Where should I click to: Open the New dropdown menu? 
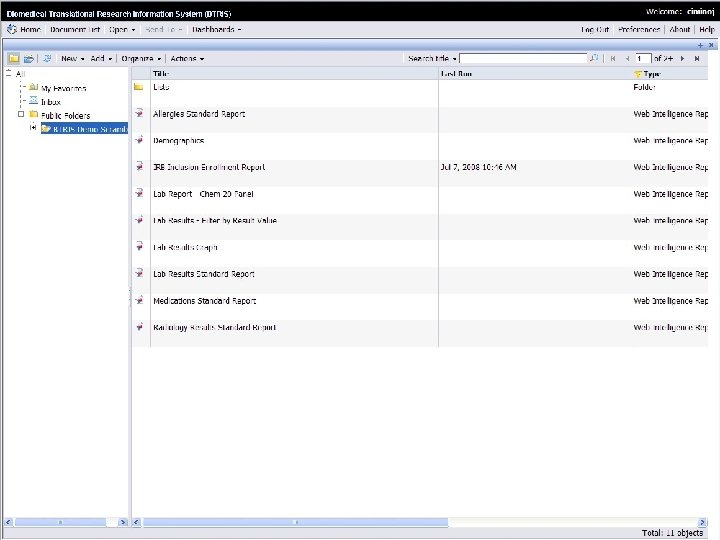coord(73,58)
